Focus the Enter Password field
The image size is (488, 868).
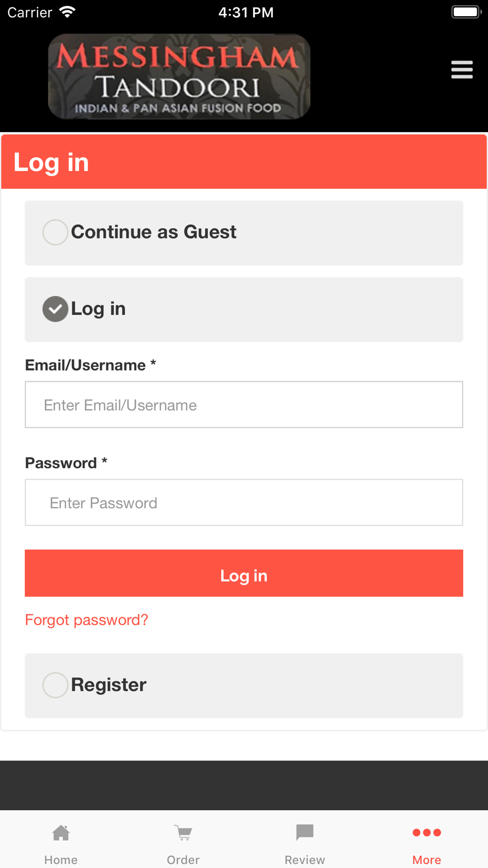pyautogui.click(x=244, y=502)
